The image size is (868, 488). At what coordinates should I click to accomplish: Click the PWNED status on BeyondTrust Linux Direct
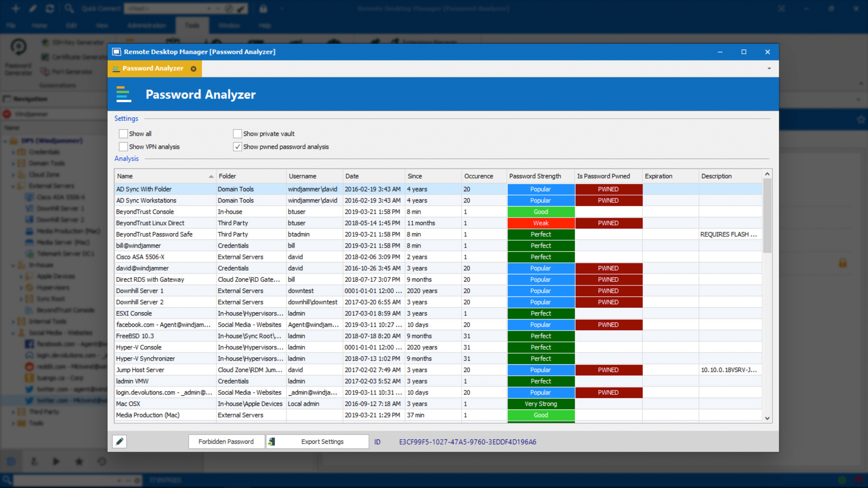click(608, 223)
